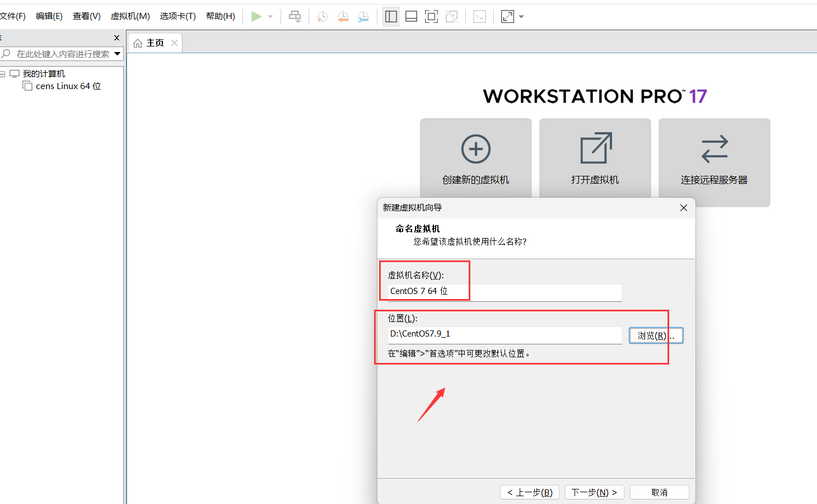Select cens Linux 64 位 virtual machine
Viewport: 817px width, 504px height.
[68, 86]
